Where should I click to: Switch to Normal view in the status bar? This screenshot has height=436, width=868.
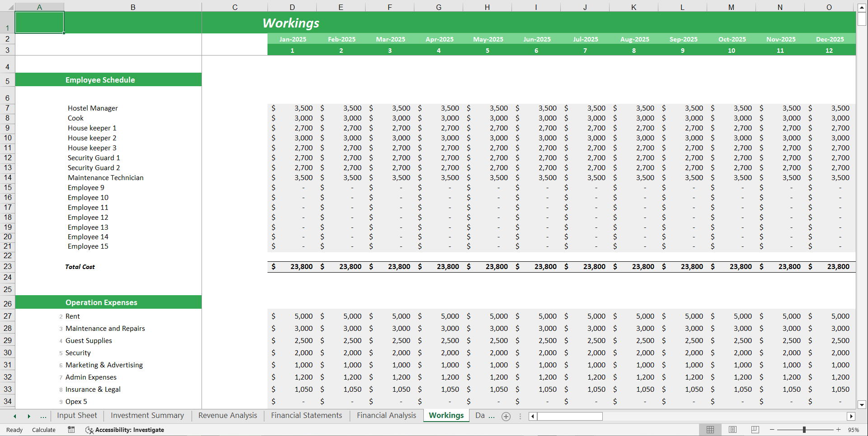[x=710, y=430]
